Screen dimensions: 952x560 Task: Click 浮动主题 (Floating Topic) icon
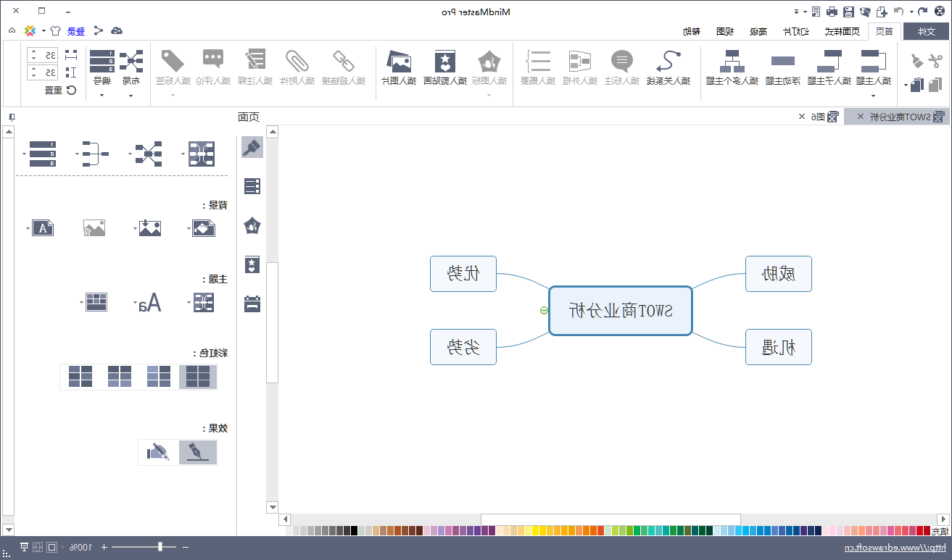783,62
